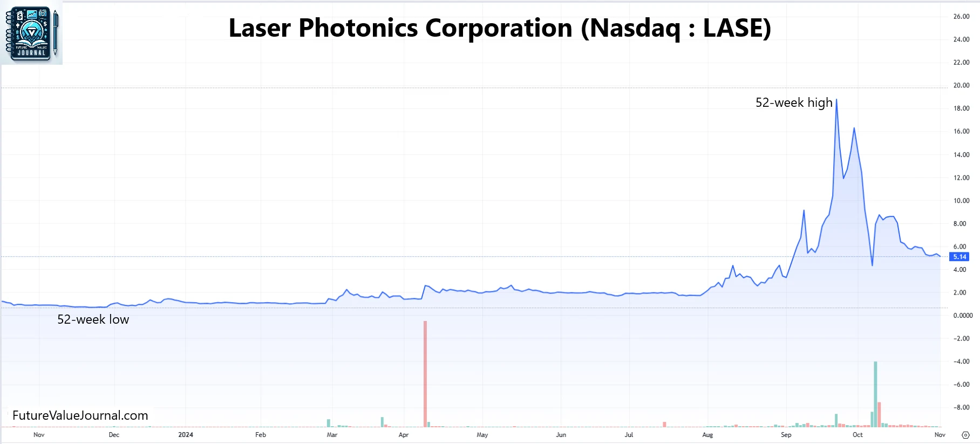This screenshot has height=444, width=980.
Task: Open the FutureValueJournal.com watermark link
Action: click(80, 415)
